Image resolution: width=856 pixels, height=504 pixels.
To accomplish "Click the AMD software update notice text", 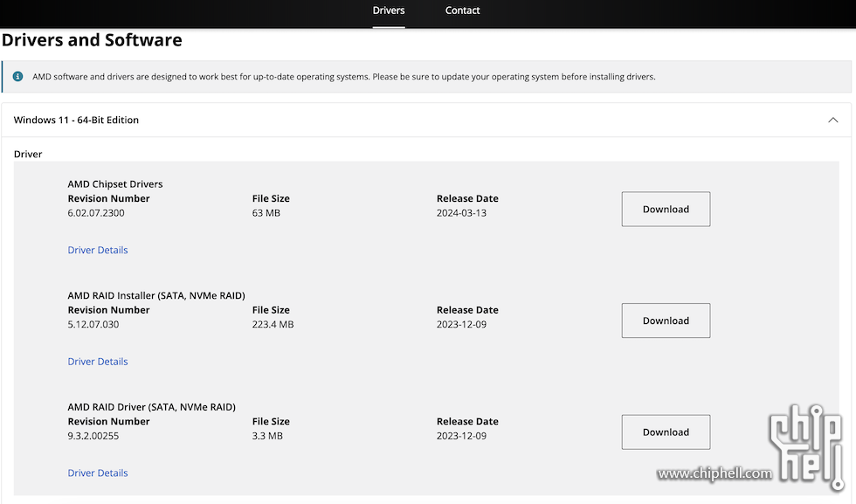I will 344,77.
